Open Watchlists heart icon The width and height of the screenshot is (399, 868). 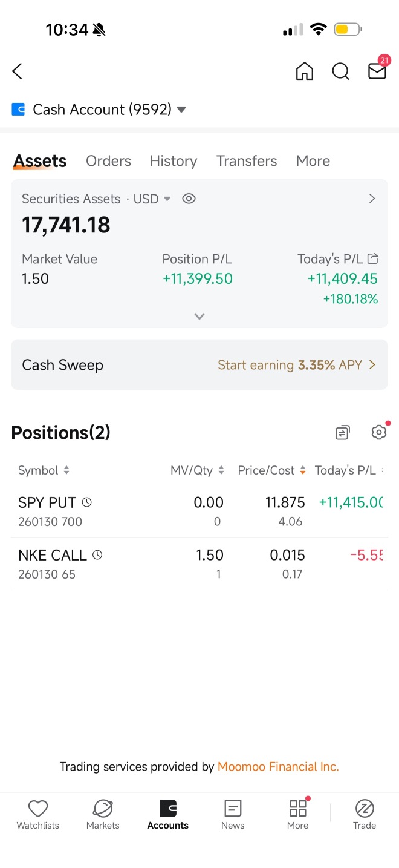[x=38, y=814]
